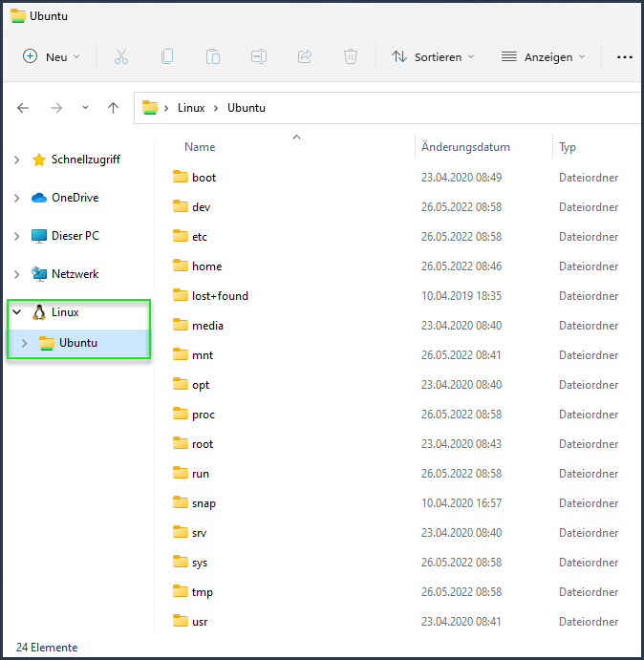Select the snap folder name
Screen dimensions: 644x660
pyautogui.click(x=204, y=503)
